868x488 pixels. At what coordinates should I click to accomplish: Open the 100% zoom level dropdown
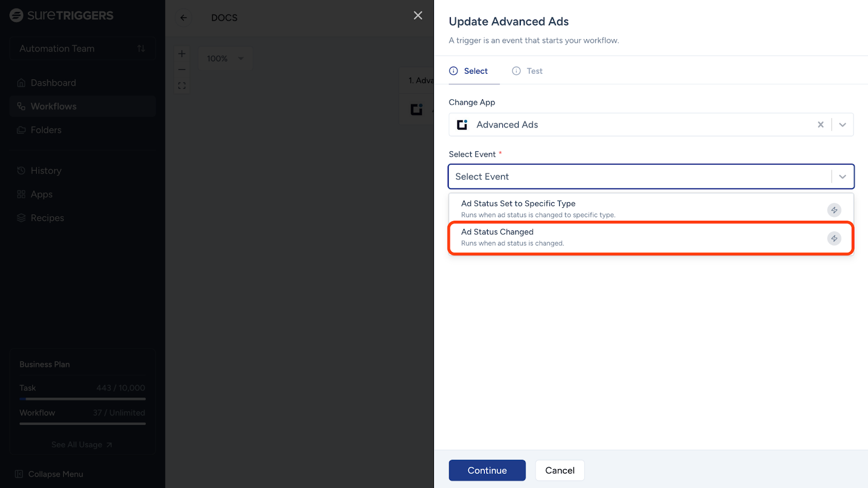point(225,59)
